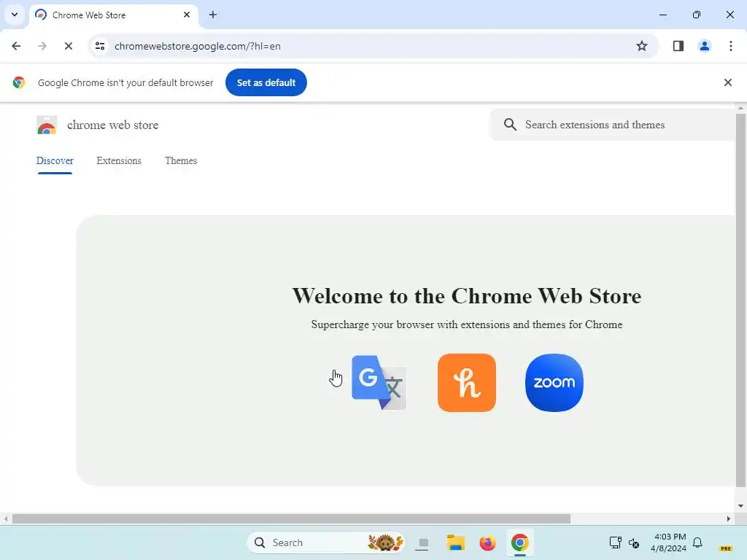Dismiss the default browser infobar
This screenshot has width=747, height=560.
(x=727, y=82)
